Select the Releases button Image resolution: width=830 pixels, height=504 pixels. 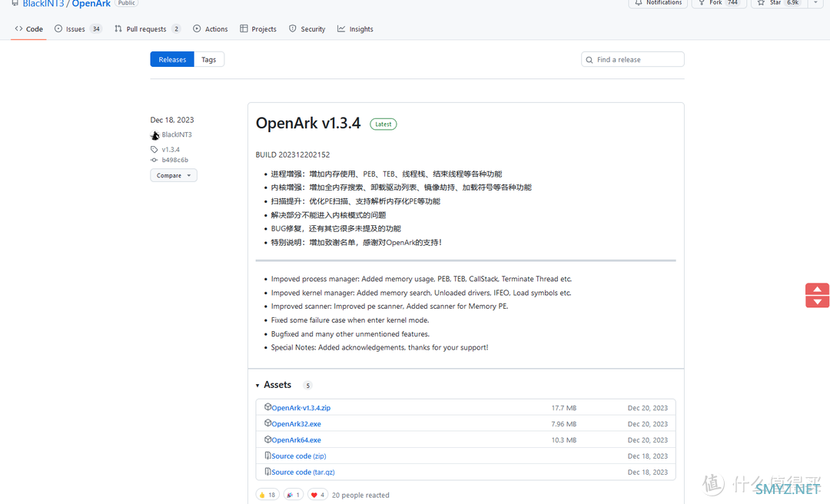[172, 59]
